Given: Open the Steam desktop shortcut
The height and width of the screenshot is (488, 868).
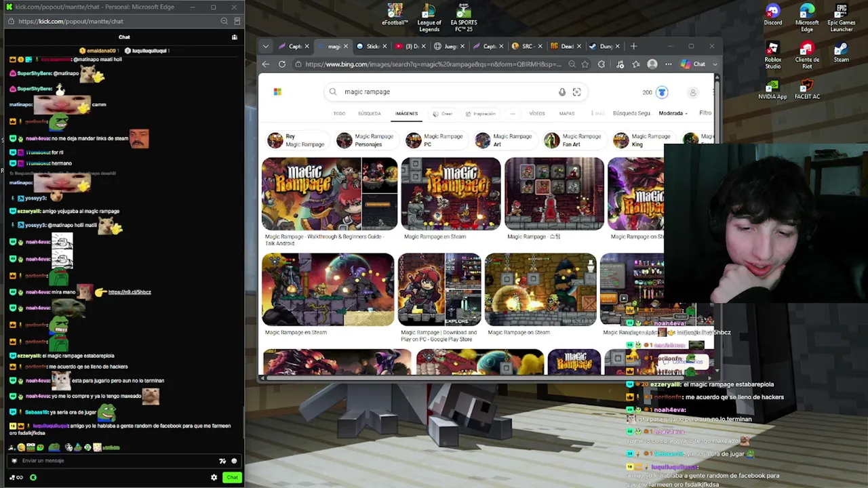Looking at the screenshot, I should tap(841, 53).
